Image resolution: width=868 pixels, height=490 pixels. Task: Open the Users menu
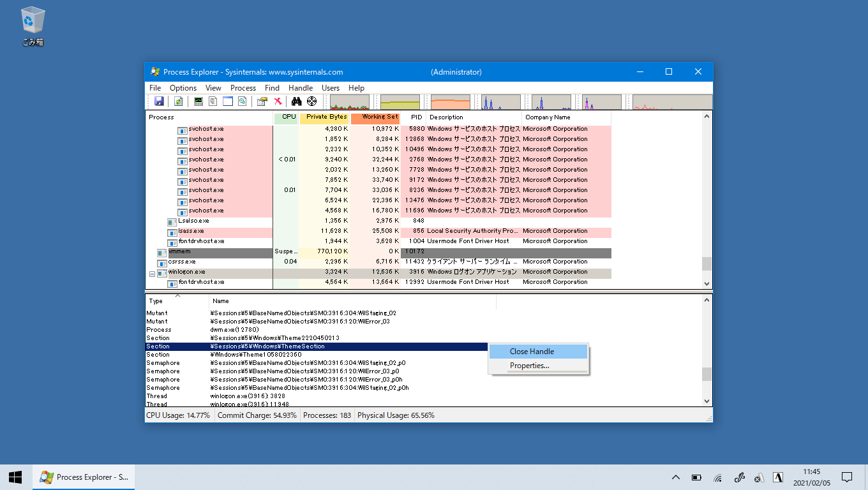[331, 88]
